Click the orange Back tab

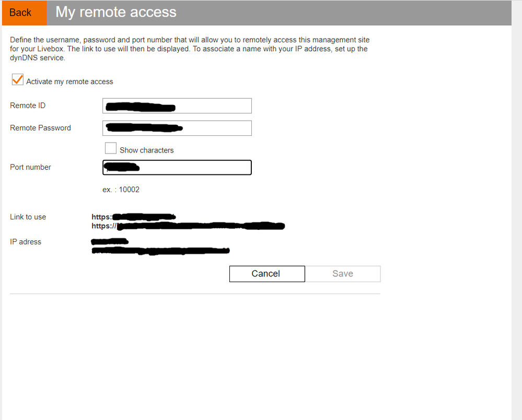(24, 13)
